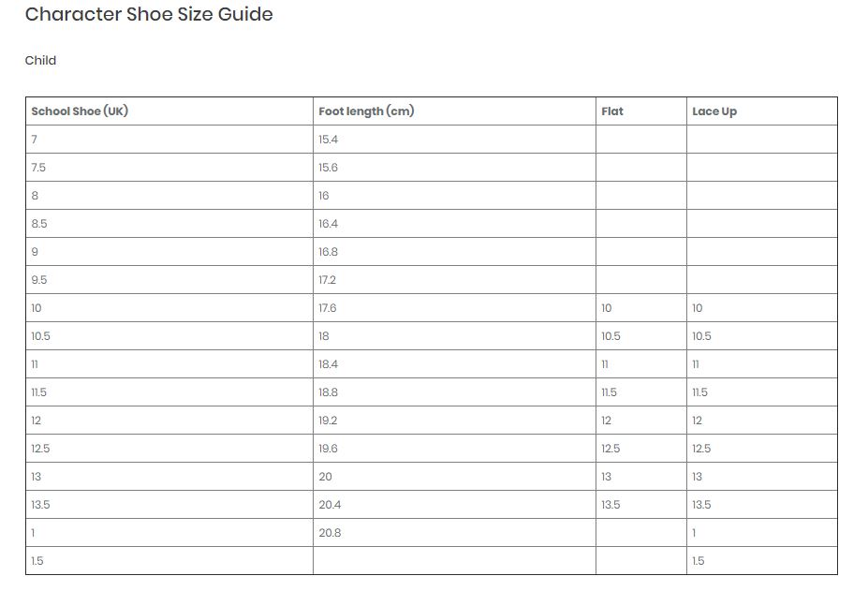Image resolution: width=868 pixels, height=591 pixels.
Task: Select the Lace Up size 11.5 cell
Action: [x=761, y=392]
